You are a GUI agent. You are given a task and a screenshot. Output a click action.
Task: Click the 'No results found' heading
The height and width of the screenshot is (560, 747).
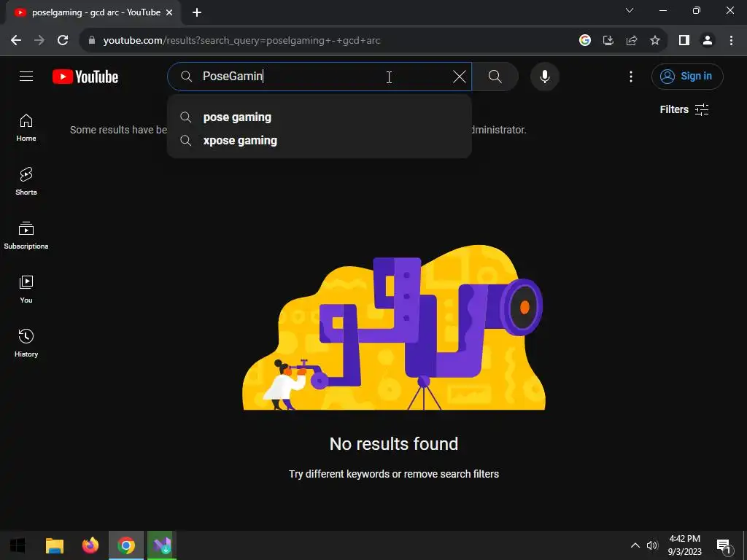[394, 444]
